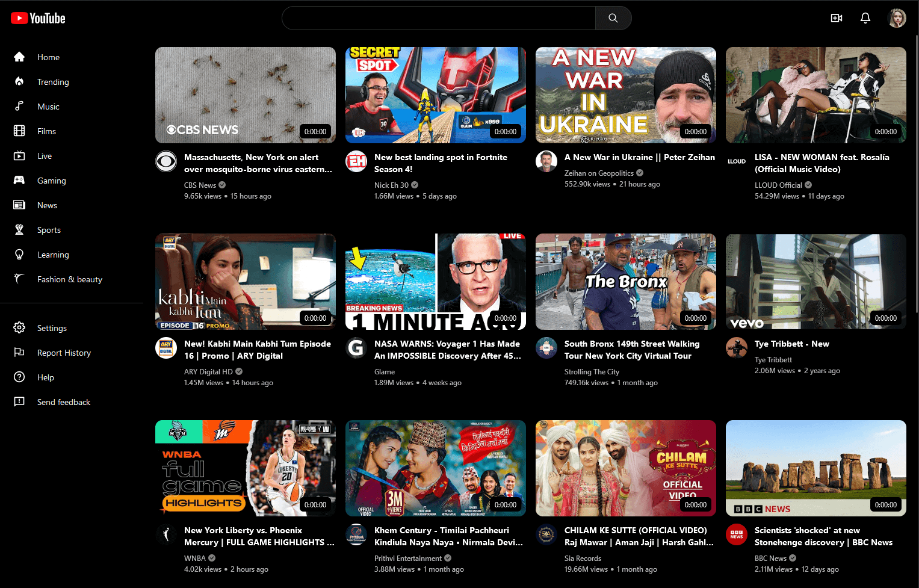
Task: Click the Report History flag icon
Action: (x=19, y=353)
